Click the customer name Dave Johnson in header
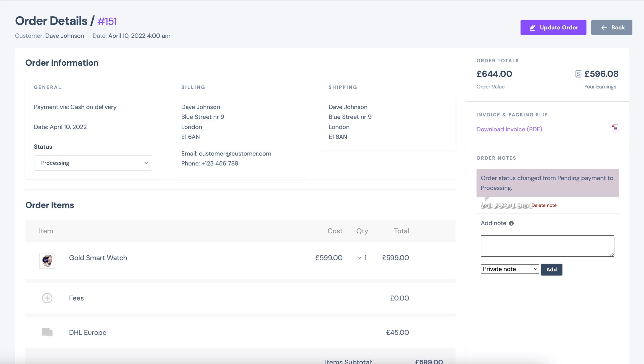 tap(65, 36)
